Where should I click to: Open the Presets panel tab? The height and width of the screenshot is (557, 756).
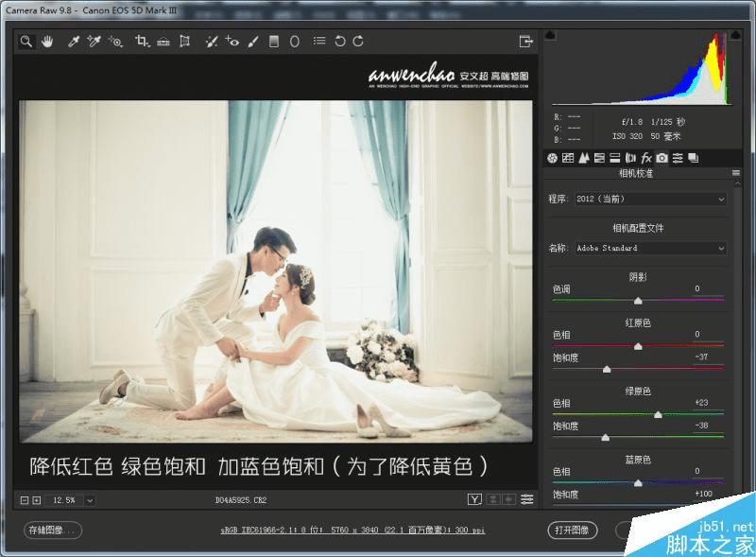pyautogui.click(x=678, y=158)
